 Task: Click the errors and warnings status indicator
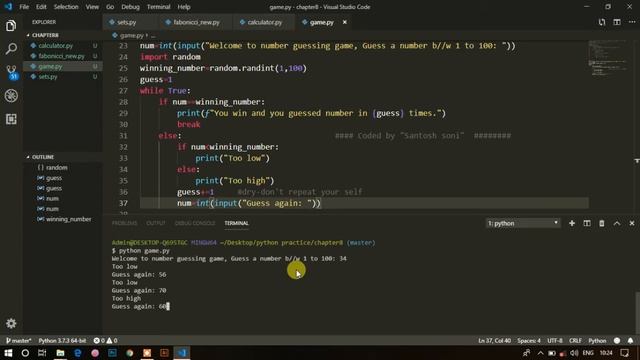click(105, 340)
